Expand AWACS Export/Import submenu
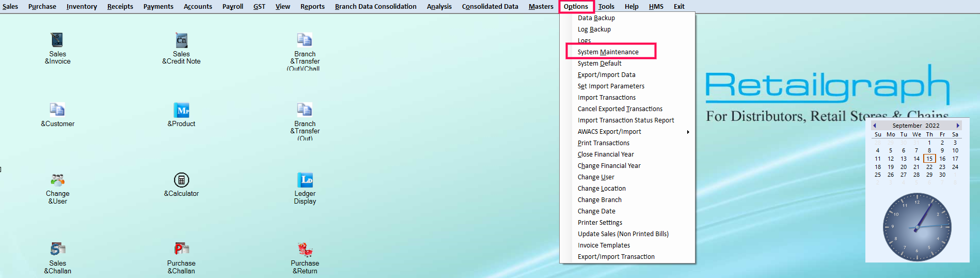 point(627,132)
